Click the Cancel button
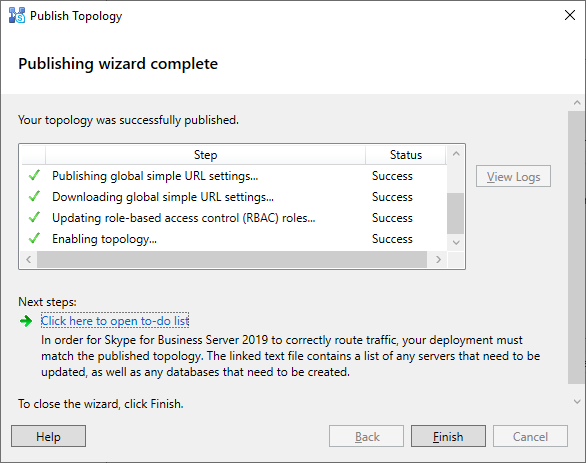The height and width of the screenshot is (463, 586). pyautogui.click(x=530, y=436)
